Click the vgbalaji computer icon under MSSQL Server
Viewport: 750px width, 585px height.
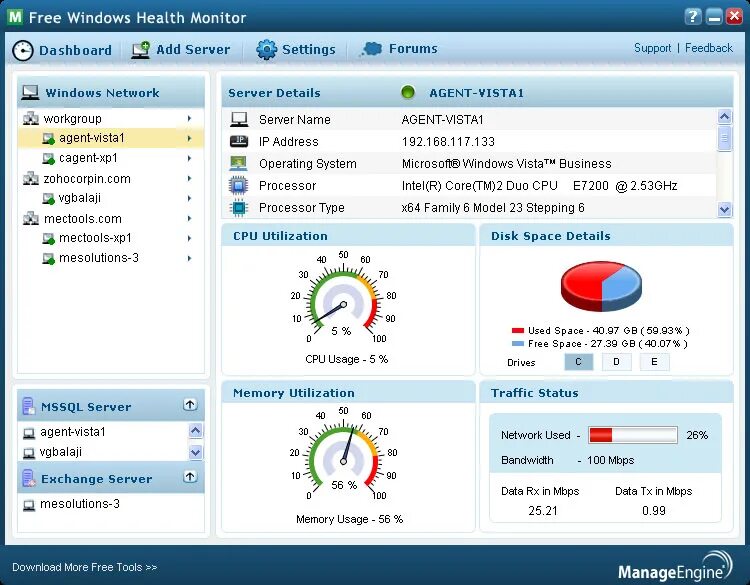pyautogui.click(x=29, y=453)
